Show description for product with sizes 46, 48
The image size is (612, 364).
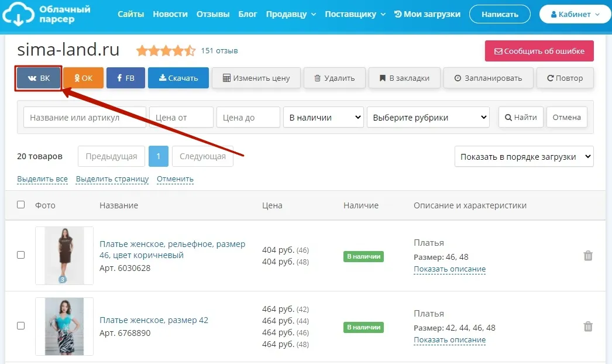click(x=449, y=269)
